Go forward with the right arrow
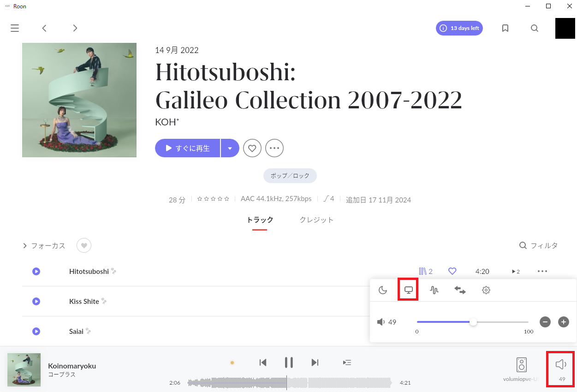The height and width of the screenshot is (392, 577). [75, 28]
